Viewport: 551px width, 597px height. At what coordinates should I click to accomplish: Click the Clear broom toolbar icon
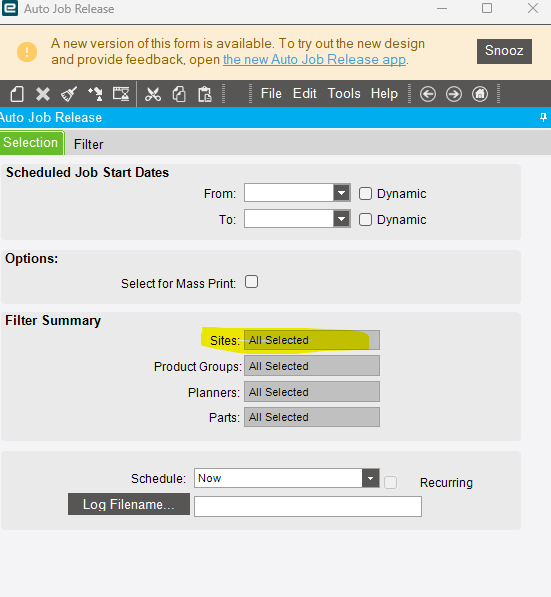pyautogui.click(x=69, y=94)
